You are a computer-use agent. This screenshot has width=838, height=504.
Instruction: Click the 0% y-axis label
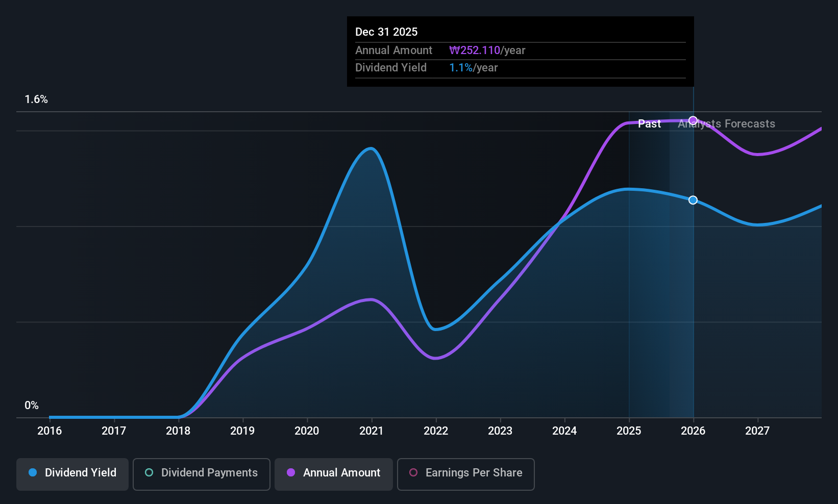point(32,406)
